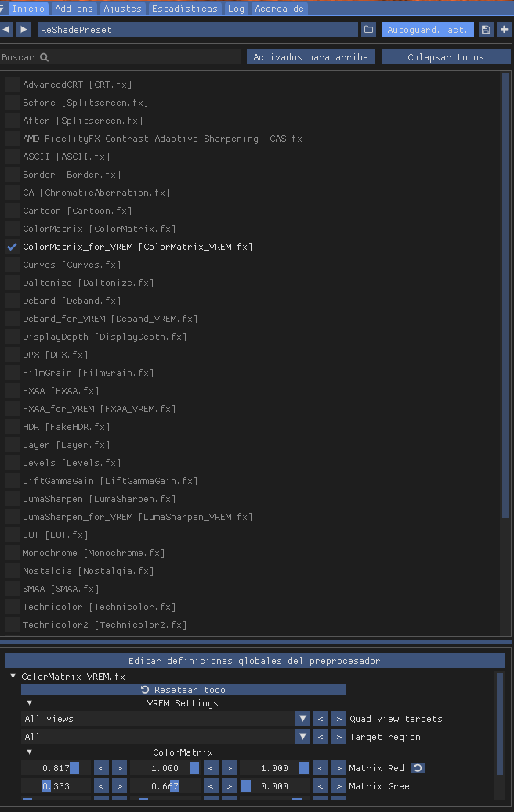Step Target region to previous option
Screen dimensions: 514x812
(x=320, y=736)
